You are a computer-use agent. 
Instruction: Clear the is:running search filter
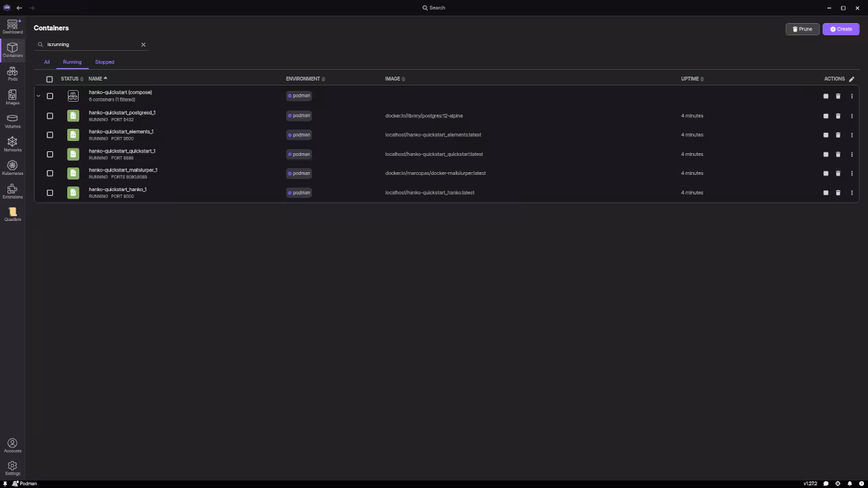tap(143, 45)
